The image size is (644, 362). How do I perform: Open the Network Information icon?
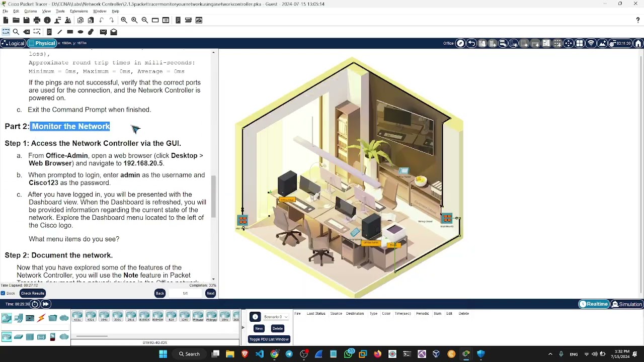(47, 20)
